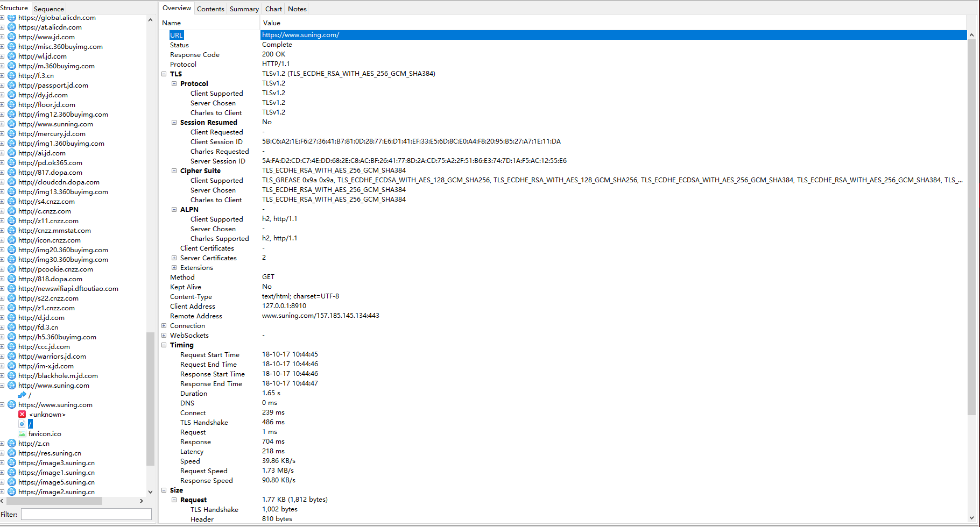Click the globe icon for http://passport.jd.com

[12, 86]
